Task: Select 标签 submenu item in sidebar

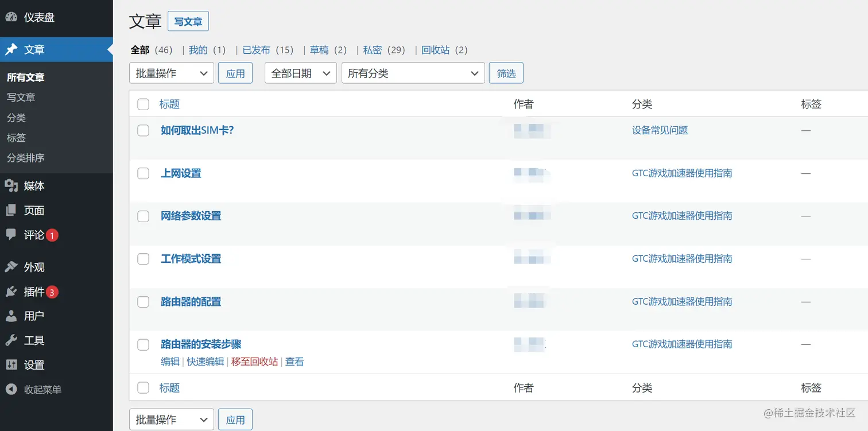Action: [x=16, y=137]
